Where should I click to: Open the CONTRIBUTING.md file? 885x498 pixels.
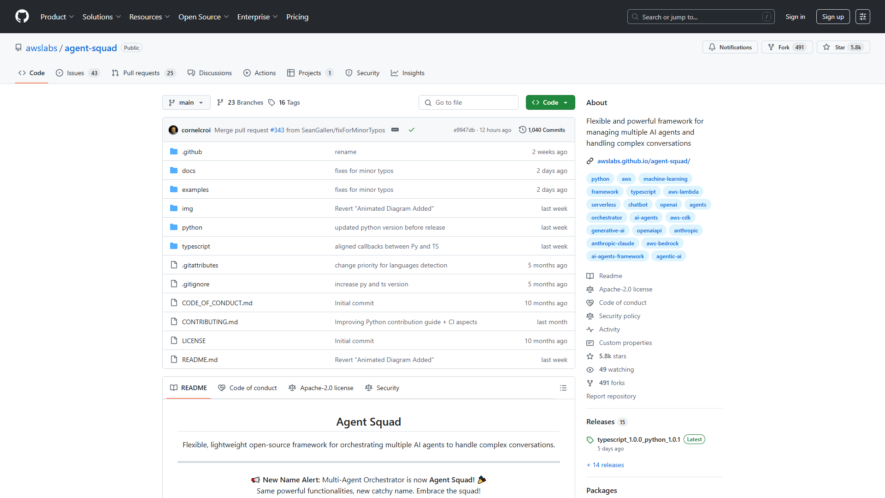[209, 322]
